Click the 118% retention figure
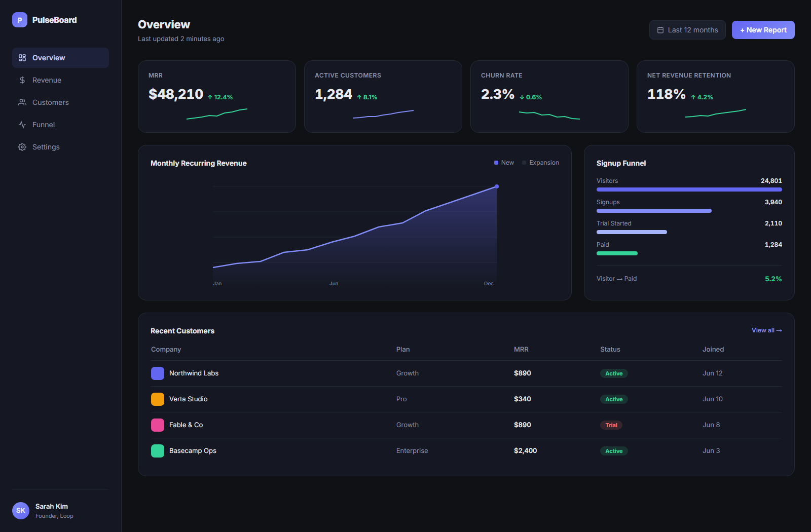This screenshot has height=532, width=811. pyautogui.click(x=667, y=94)
